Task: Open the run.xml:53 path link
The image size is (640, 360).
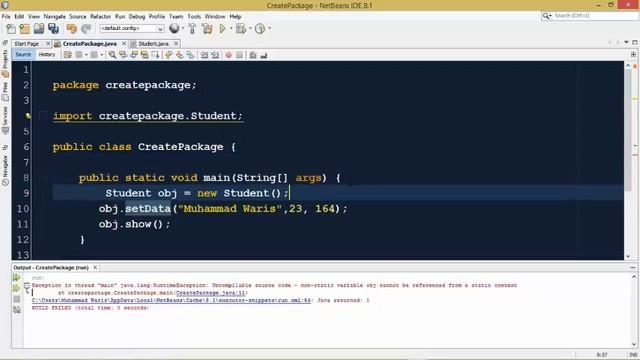Action: click(171, 300)
